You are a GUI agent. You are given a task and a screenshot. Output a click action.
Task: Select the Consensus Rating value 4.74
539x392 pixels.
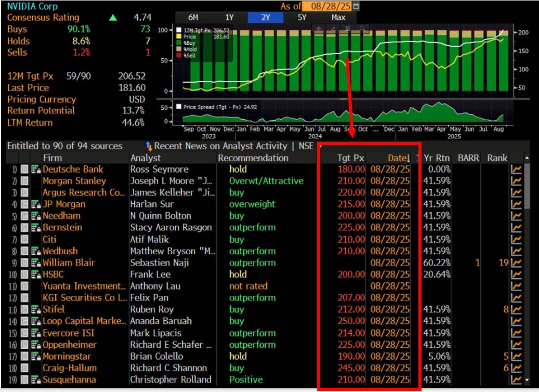click(142, 18)
